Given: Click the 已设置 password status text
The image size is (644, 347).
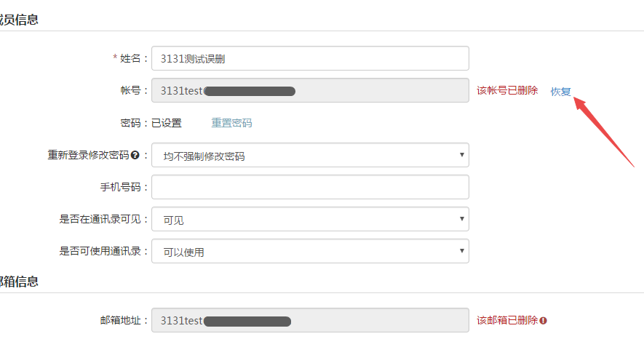Looking at the screenshot, I should (167, 123).
